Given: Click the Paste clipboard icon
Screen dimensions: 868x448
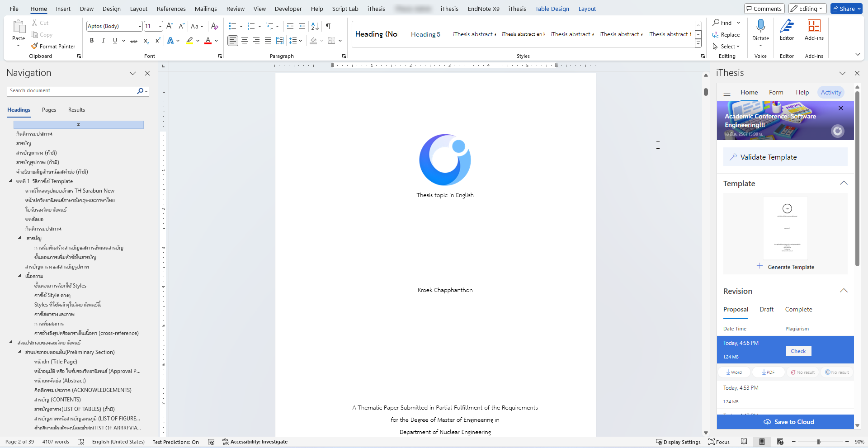Looking at the screenshot, I should 19,27.
